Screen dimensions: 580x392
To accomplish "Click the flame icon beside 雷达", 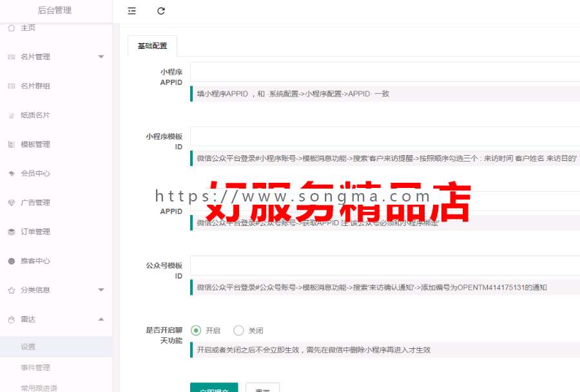I will [12, 319].
